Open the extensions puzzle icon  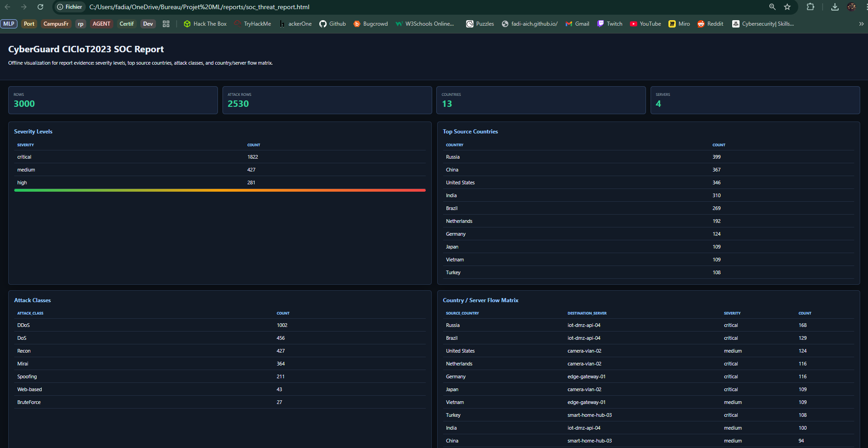tap(811, 7)
